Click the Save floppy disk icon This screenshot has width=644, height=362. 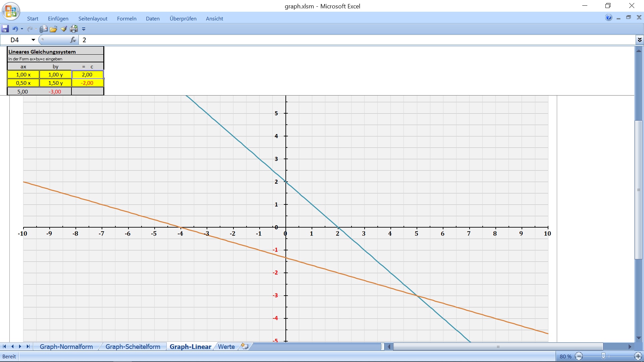pyautogui.click(x=5, y=29)
